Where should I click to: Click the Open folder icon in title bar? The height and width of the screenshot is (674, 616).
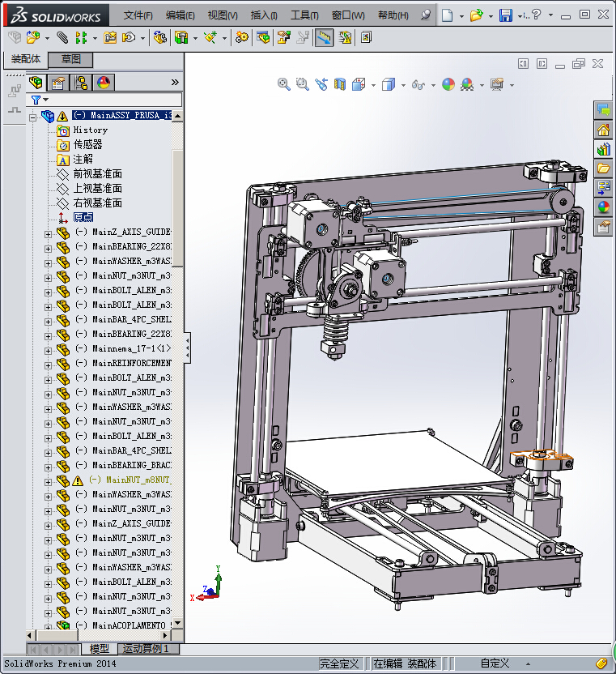(476, 15)
